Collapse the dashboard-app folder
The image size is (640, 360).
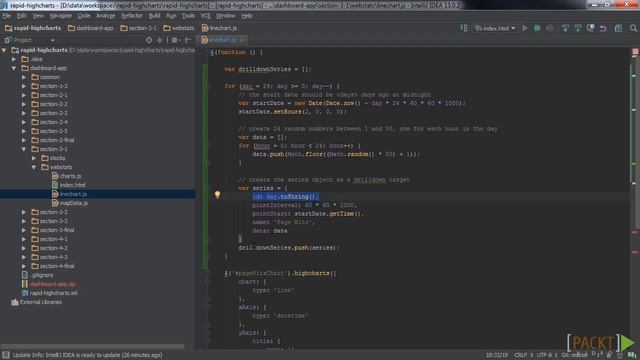point(14,68)
